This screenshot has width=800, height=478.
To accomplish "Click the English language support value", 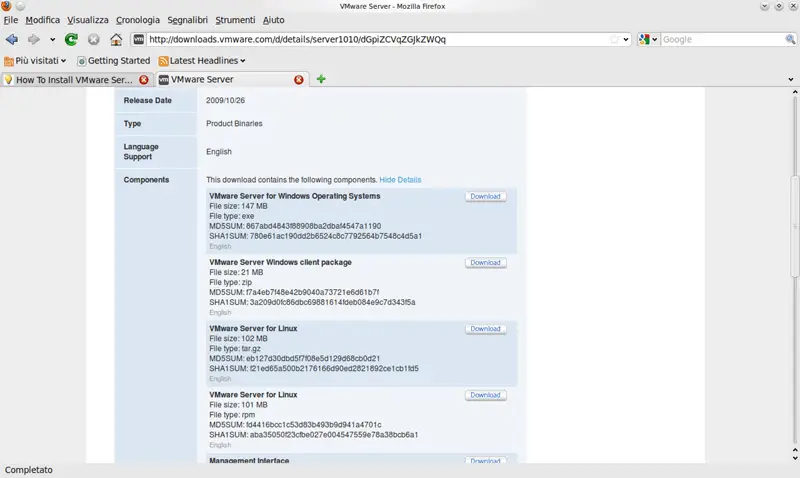I will pos(219,152).
